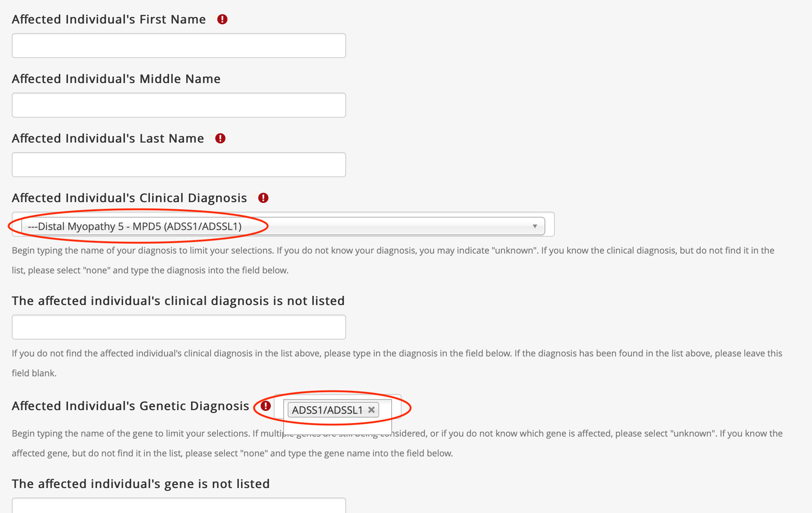The height and width of the screenshot is (513, 812).
Task: Click the Clinical Diagnosis dropdown arrow
Action: click(535, 226)
